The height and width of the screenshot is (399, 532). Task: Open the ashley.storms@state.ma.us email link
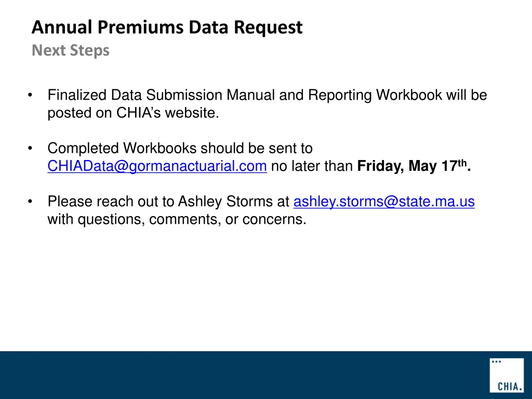pos(384,202)
